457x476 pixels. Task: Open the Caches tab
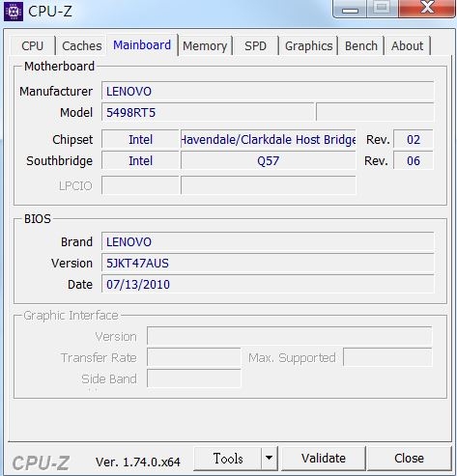tap(82, 45)
